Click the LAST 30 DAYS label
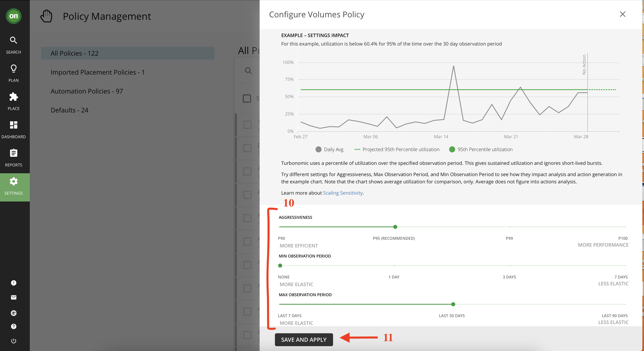644x351 pixels. 452,316
